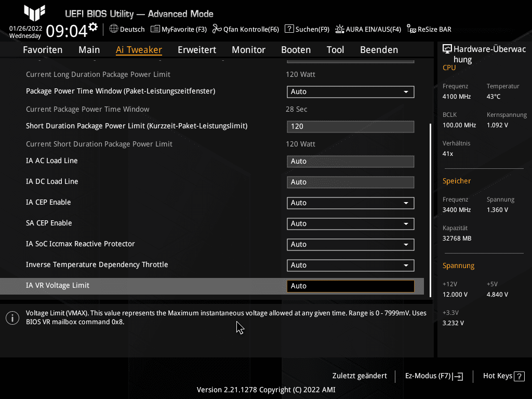Click memory frequency 3400 MHz value
Image resolution: width=532 pixels, height=399 pixels.
pos(457,210)
